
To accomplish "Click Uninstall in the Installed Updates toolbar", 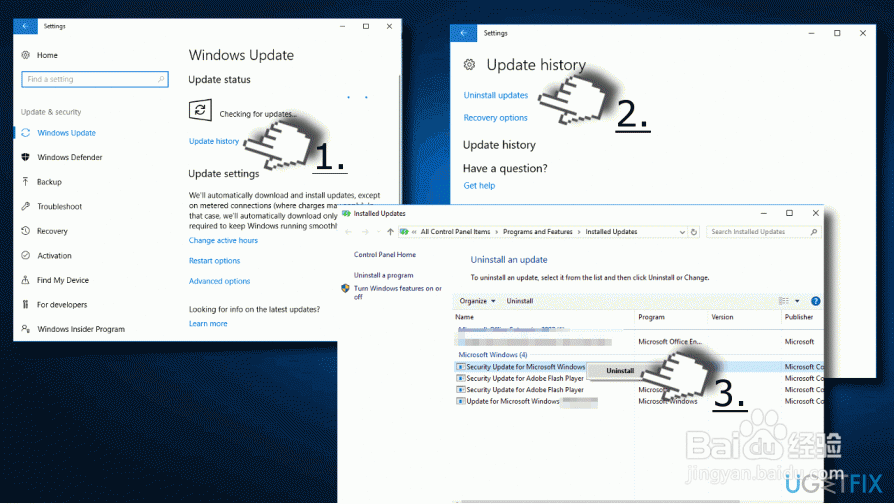I will pyautogui.click(x=520, y=301).
